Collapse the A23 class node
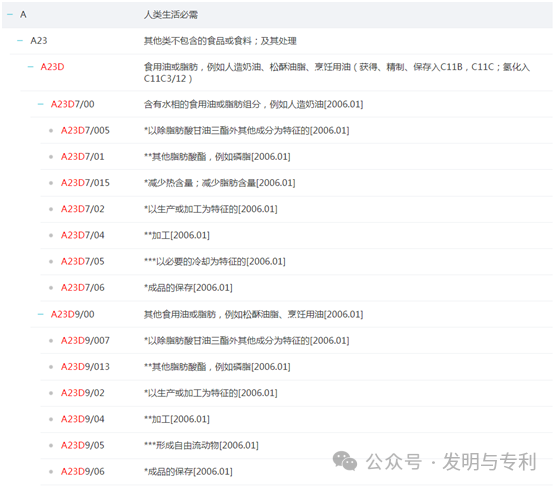Screen dimensions: 558x490 pos(20,41)
